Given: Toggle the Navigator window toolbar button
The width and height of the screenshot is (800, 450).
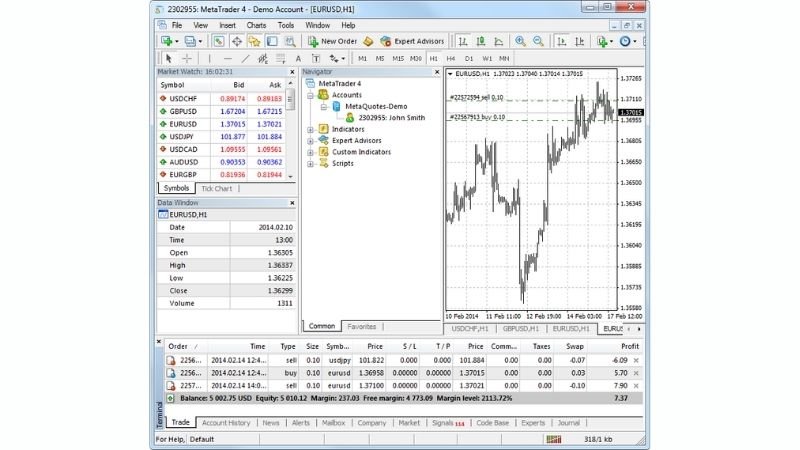Looking at the screenshot, I should (254, 41).
